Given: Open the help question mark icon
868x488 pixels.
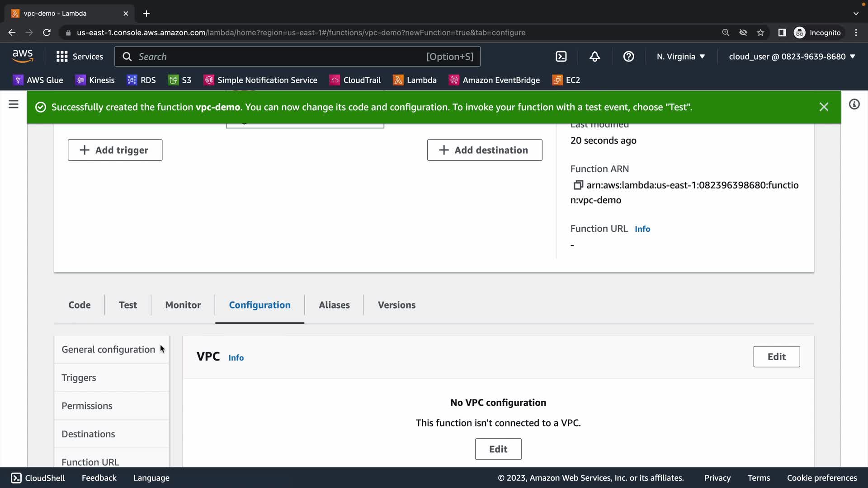Looking at the screenshot, I should pos(628,56).
